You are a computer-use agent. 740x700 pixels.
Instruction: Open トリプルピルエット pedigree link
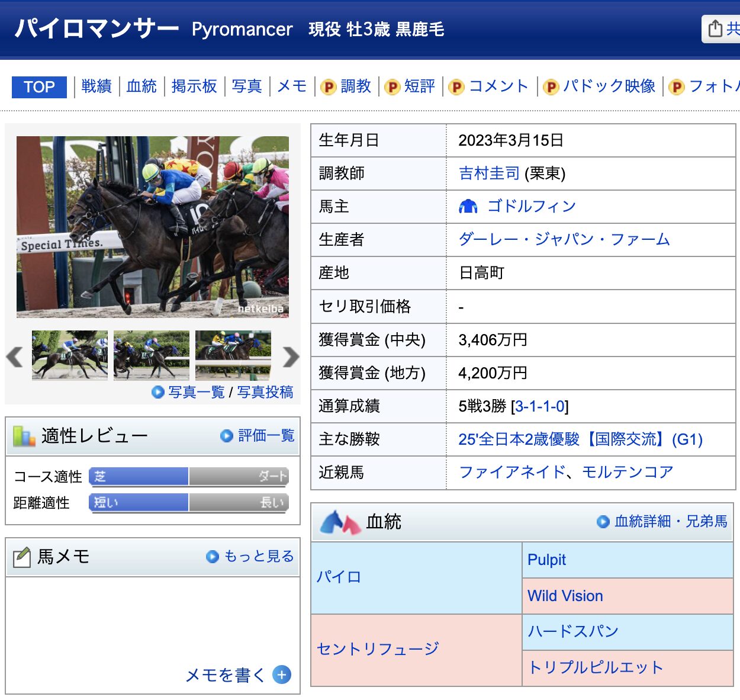pyautogui.click(x=596, y=667)
